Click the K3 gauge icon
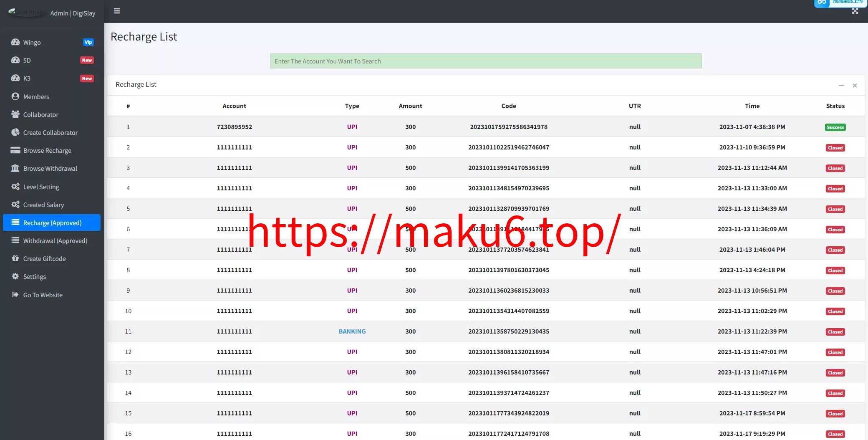This screenshot has width=868, height=440. (x=15, y=78)
